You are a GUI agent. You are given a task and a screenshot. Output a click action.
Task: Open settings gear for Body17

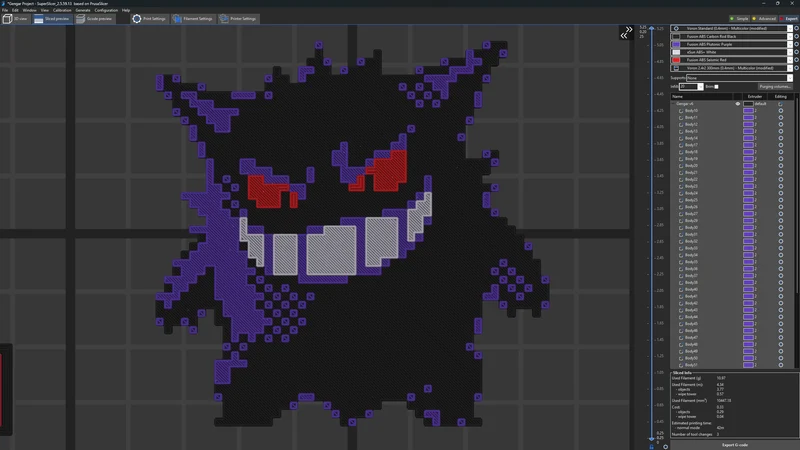pos(781,145)
